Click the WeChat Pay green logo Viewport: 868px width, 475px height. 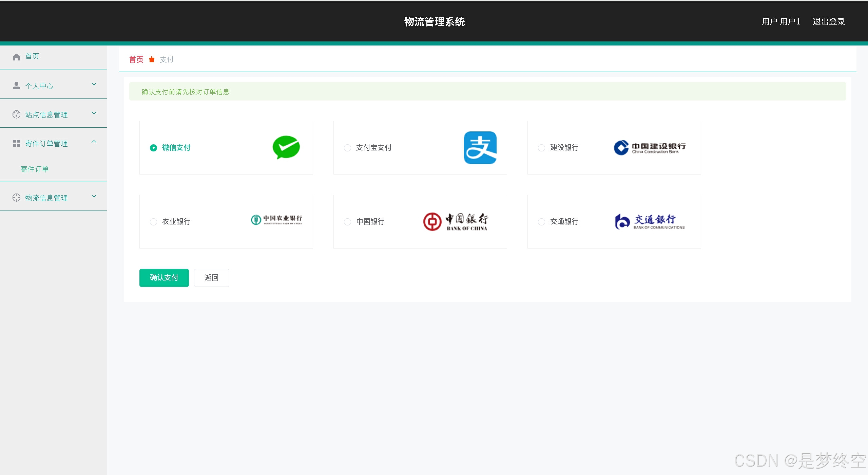[x=286, y=147]
